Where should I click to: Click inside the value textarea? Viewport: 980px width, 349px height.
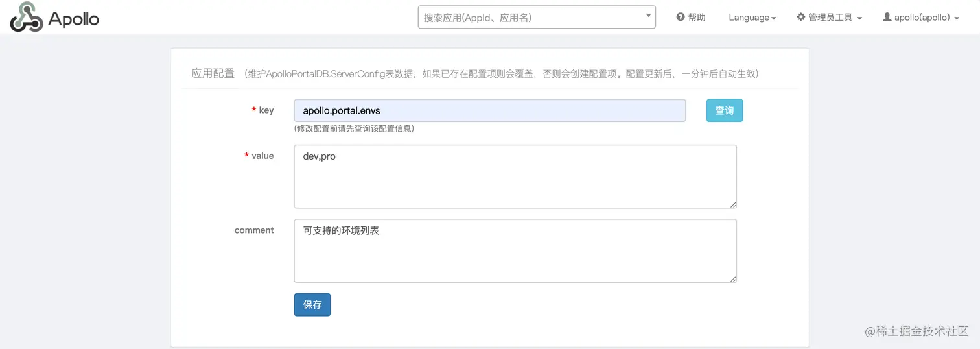[x=515, y=176]
